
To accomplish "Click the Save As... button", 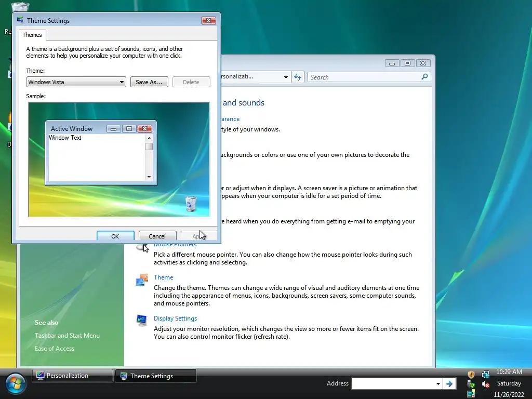I will 149,82.
